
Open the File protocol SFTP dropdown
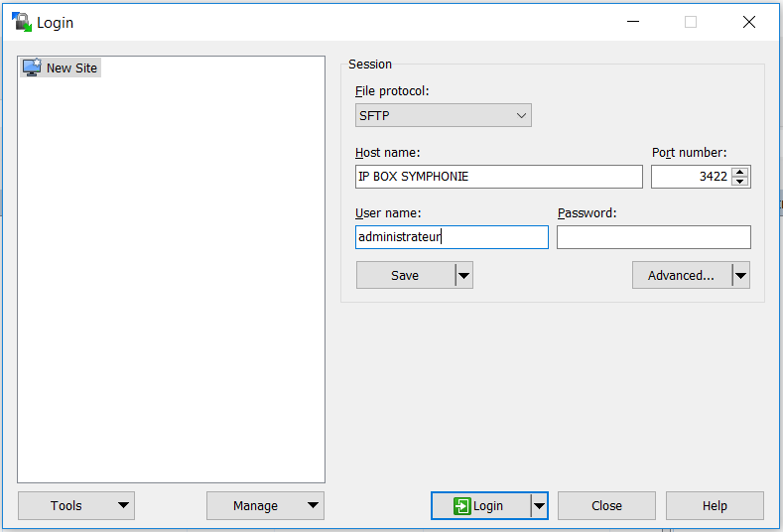tap(444, 116)
